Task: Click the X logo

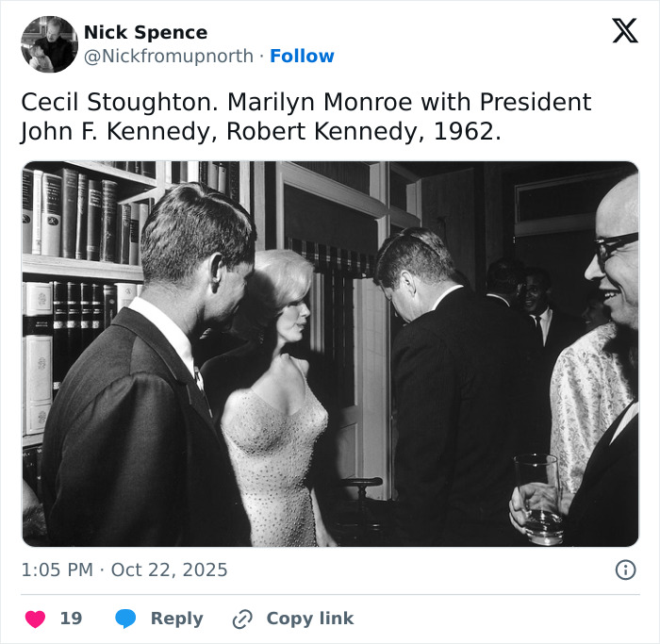Action: click(x=624, y=30)
